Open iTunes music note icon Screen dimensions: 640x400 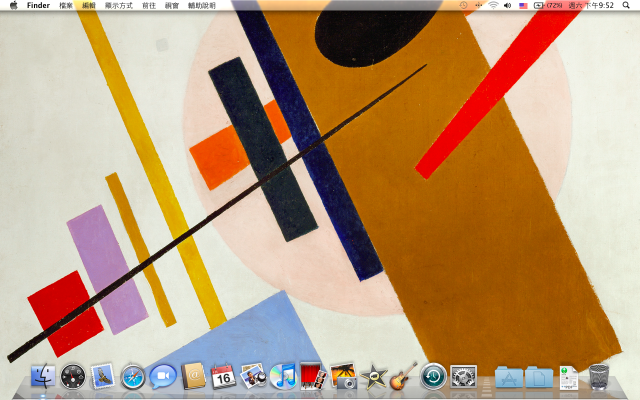(283, 376)
